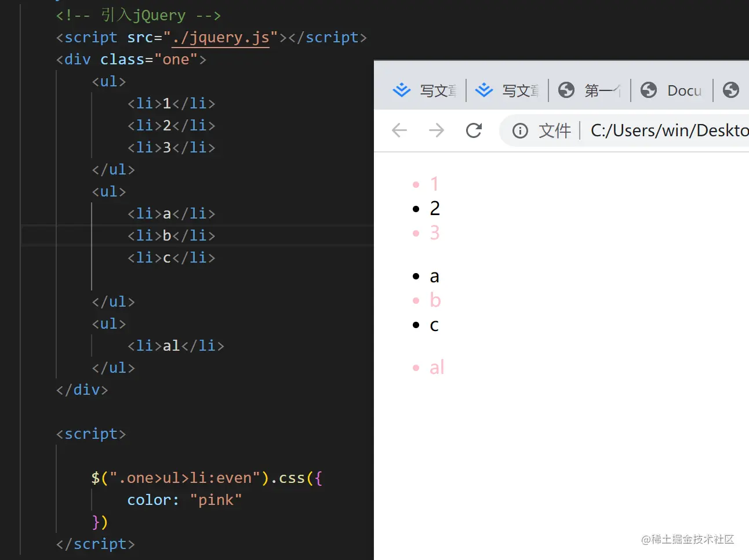
Task: Click globe icon of 第一 tab
Action: (x=566, y=90)
